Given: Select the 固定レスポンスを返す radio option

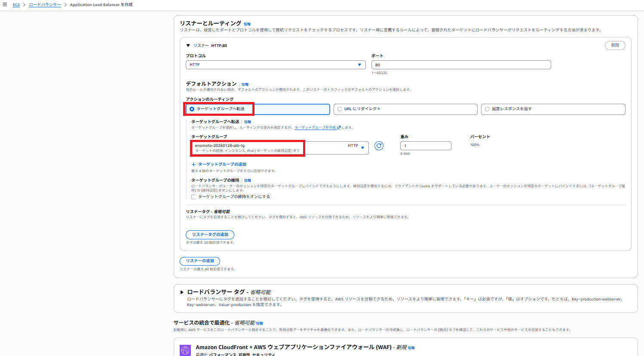Looking at the screenshot, I should coord(487,109).
